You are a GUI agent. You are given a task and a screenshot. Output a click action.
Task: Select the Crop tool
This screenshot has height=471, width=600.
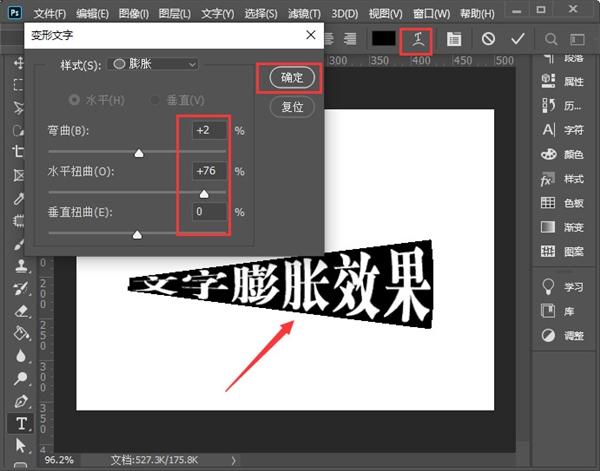19,151
